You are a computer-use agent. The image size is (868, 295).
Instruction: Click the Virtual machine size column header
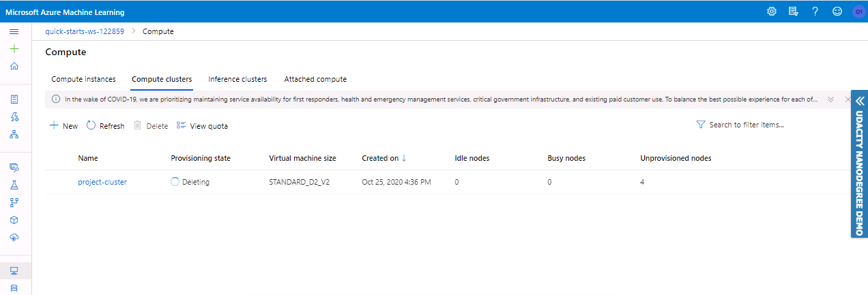[302, 158]
